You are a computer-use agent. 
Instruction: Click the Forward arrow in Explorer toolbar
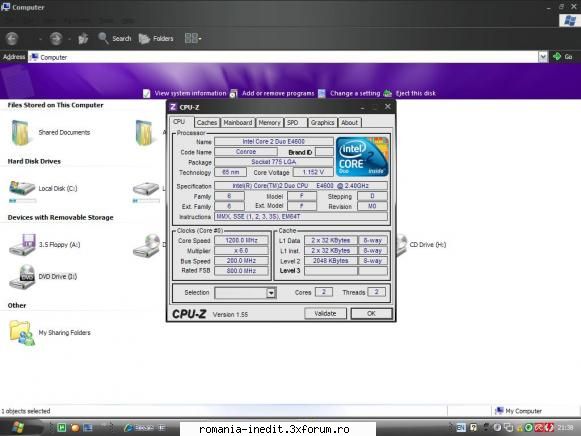[x=56, y=39]
